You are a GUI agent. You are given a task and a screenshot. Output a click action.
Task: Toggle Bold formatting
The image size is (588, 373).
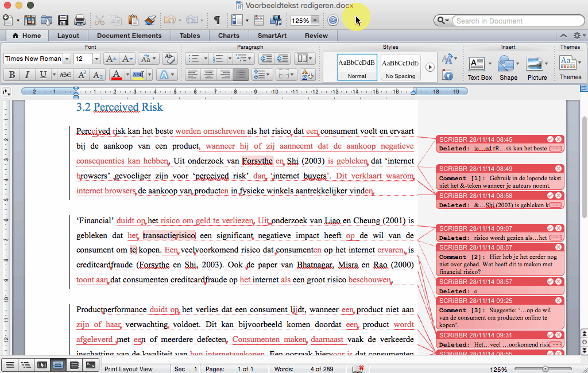[11, 75]
